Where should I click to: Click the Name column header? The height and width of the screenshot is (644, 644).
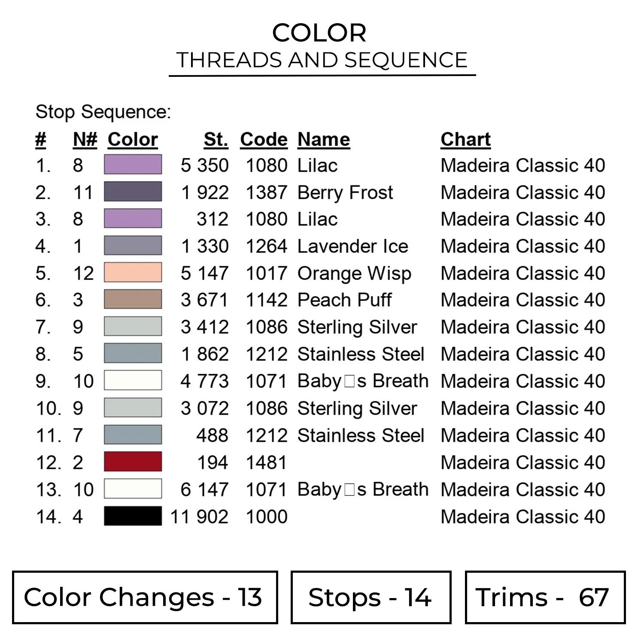(x=324, y=140)
